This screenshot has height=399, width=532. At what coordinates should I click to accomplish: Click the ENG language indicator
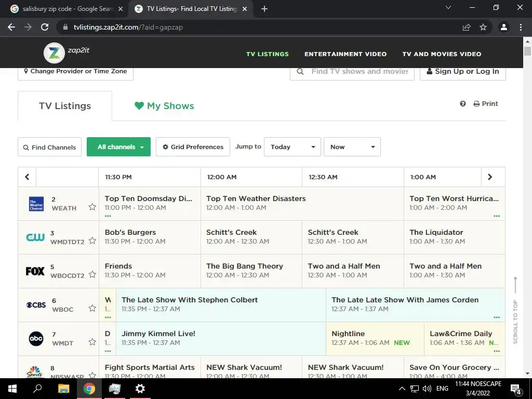442,389
